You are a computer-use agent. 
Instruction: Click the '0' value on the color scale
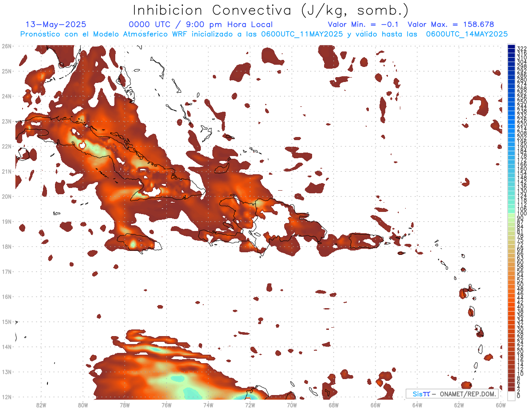[x=519, y=396]
